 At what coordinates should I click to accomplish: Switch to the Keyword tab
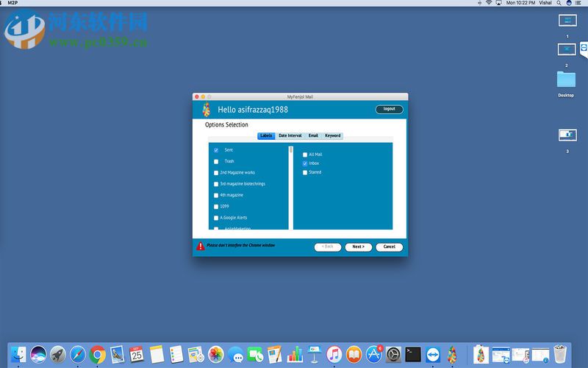(333, 135)
